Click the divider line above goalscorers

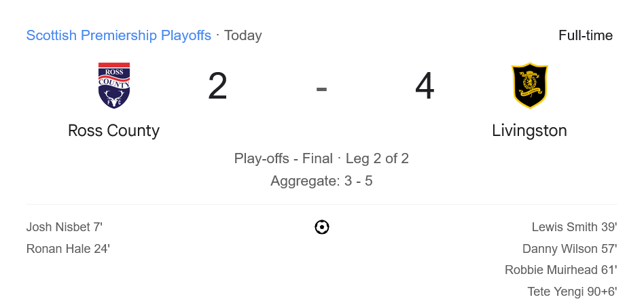(322, 204)
